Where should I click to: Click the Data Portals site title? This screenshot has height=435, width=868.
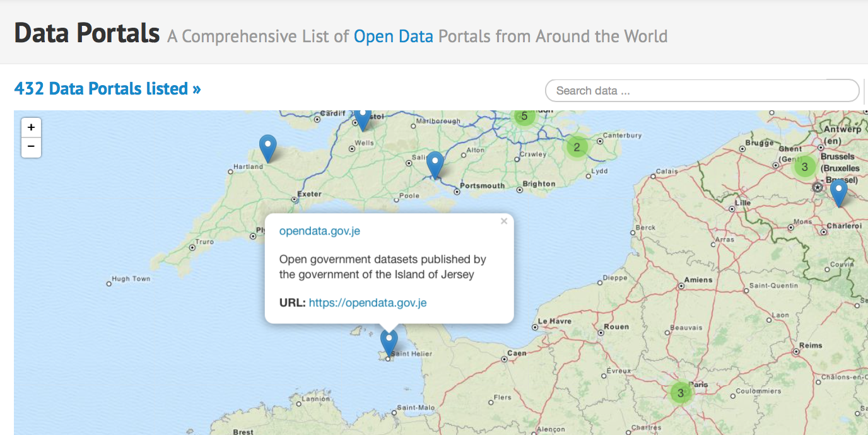pos(86,33)
